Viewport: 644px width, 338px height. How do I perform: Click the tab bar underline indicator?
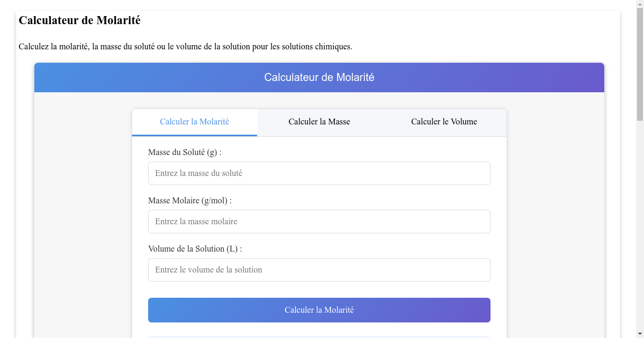[194, 135]
